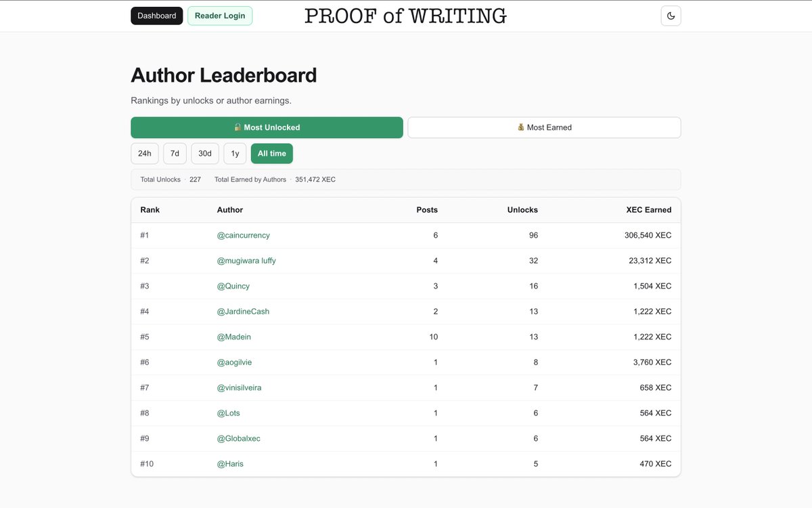
Task: Click the 470 XEC earnings value
Action: (656, 464)
